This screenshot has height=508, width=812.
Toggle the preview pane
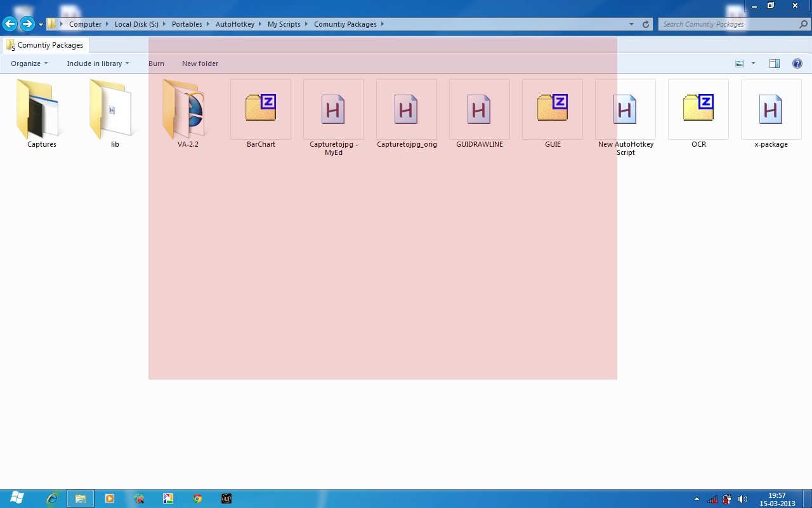pyautogui.click(x=774, y=63)
